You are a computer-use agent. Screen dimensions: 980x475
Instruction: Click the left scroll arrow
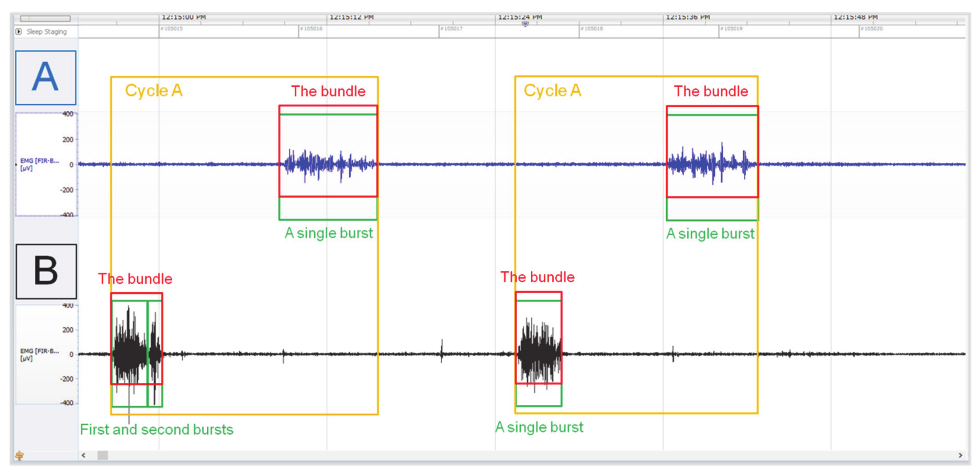pyautogui.click(x=84, y=455)
